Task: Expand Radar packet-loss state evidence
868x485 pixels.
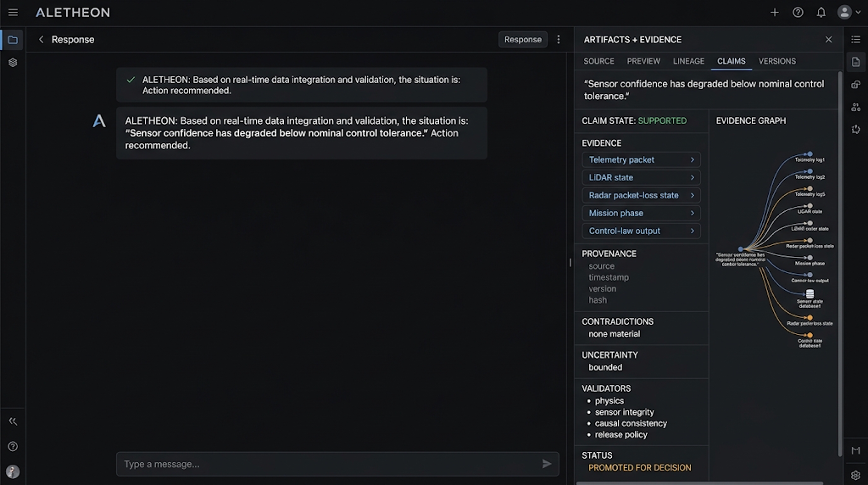Action: 641,195
